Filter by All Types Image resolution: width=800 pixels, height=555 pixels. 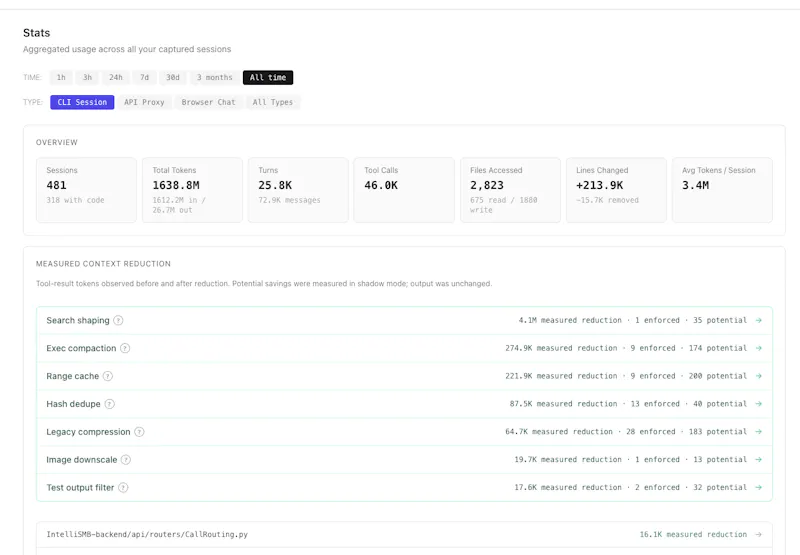[273, 102]
